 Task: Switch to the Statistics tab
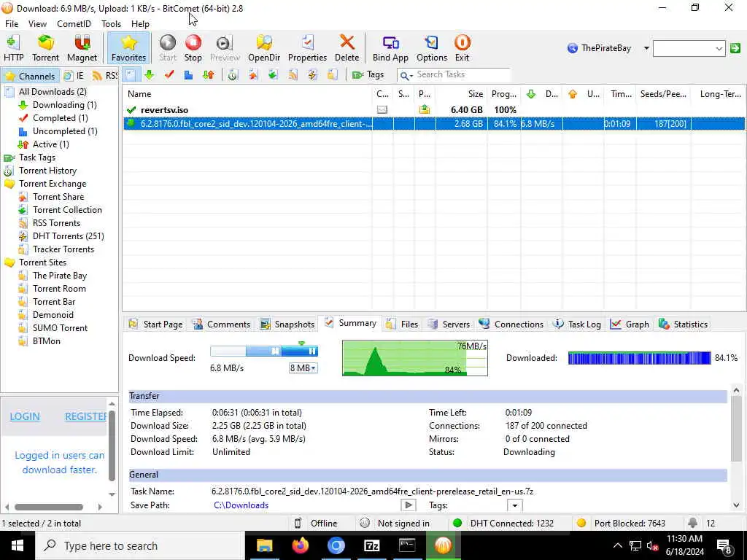[683, 324]
